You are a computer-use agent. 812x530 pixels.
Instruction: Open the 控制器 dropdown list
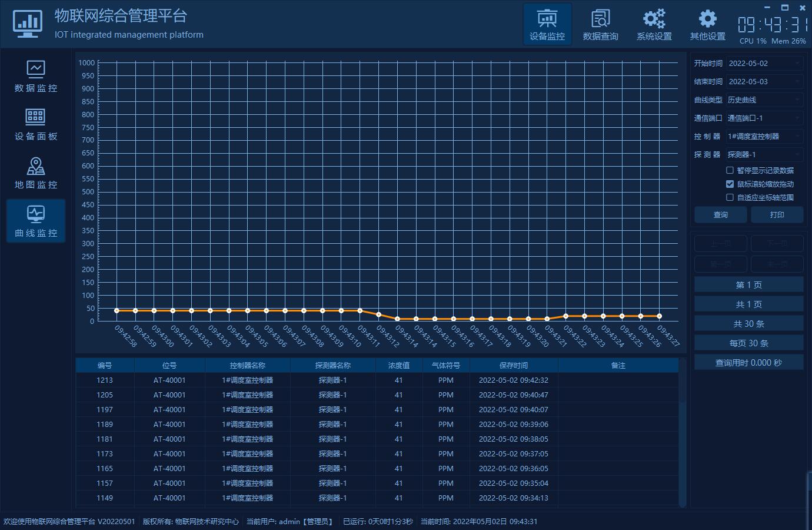[764, 137]
